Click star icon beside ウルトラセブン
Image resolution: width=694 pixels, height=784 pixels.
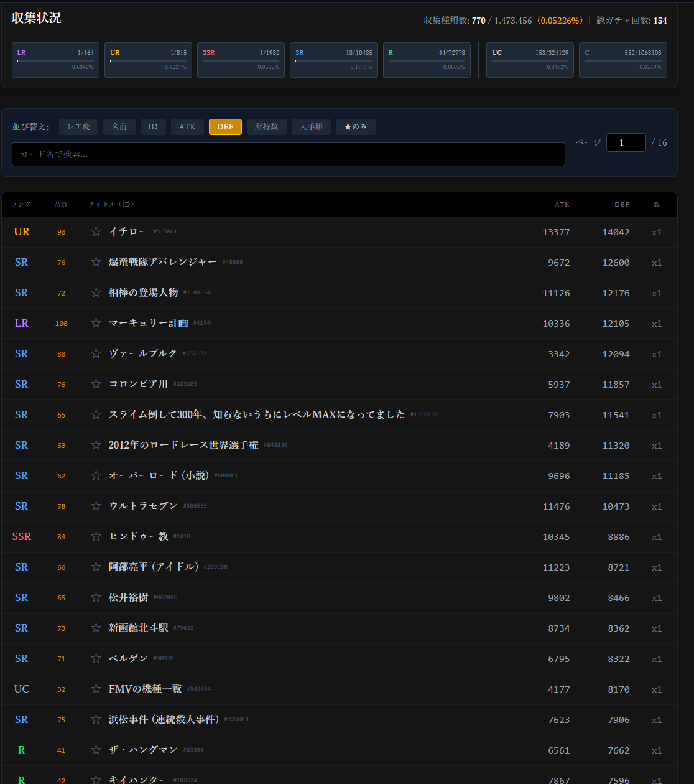point(96,506)
